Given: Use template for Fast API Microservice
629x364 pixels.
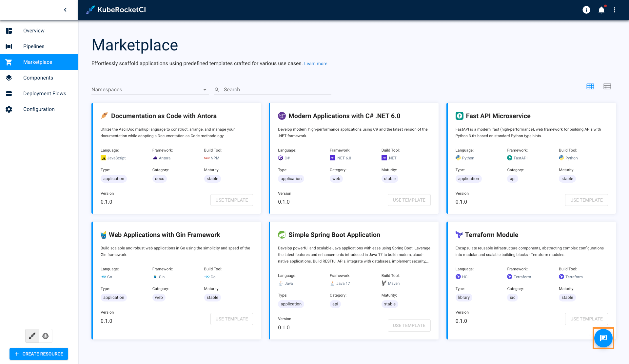Looking at the screenshot, I should click(586, 200).
